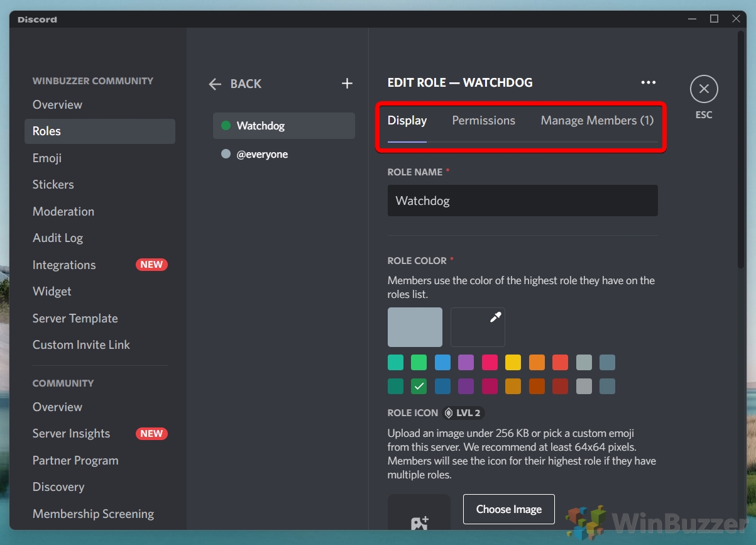Maximize the Discord window
Screen dimensions: 756x545
tap(714, 19)
